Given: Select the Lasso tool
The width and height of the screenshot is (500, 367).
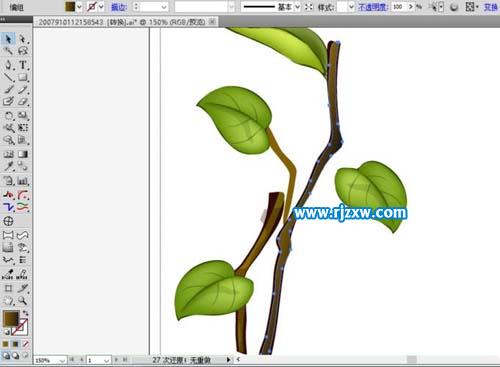Looking at the screenshot, I should point(23,51).
